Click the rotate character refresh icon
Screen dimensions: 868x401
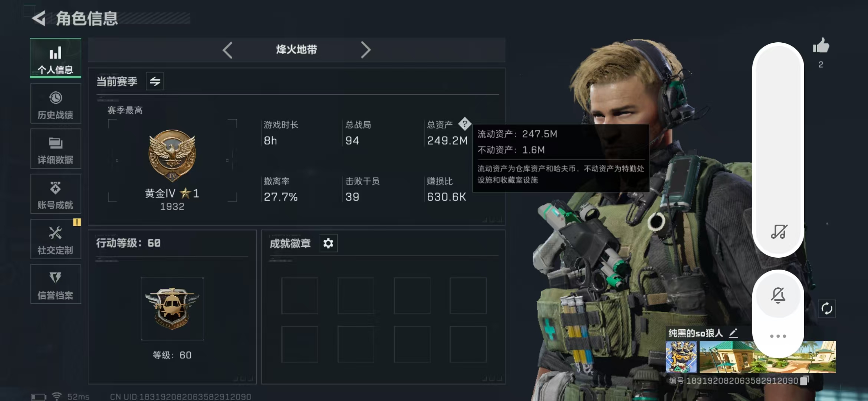tap(827, 309)
